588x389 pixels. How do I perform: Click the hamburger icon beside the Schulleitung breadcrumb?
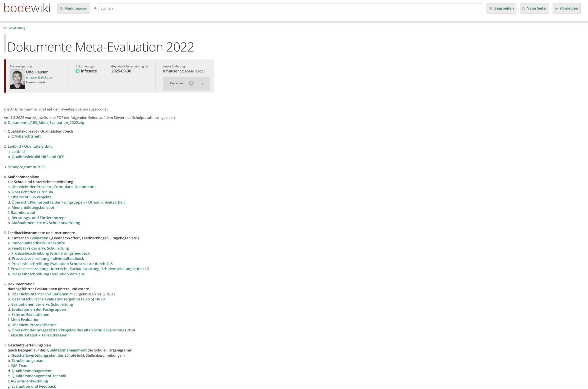pos(5,28)
